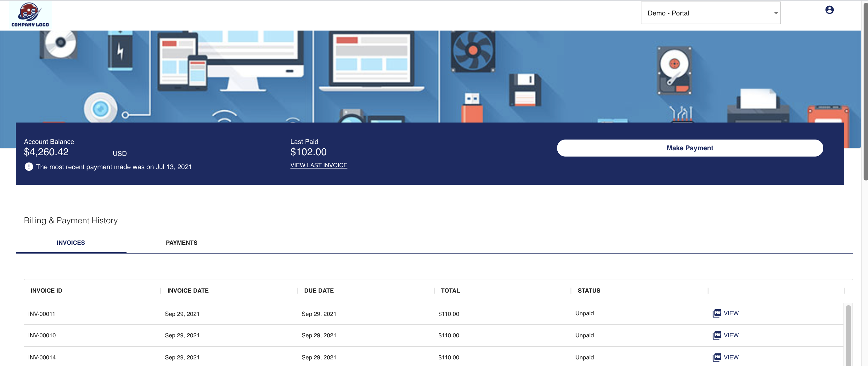The image size is (868, 366).
Task: Click the $110.00 total of INV-00010
Action: [x=448, y=336]
